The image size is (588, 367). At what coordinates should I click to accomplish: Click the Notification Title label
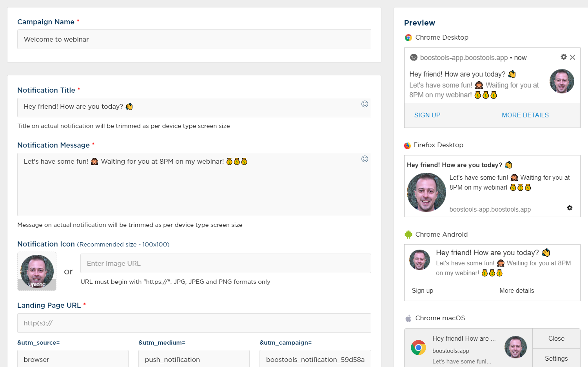click(x=46, y=90)
